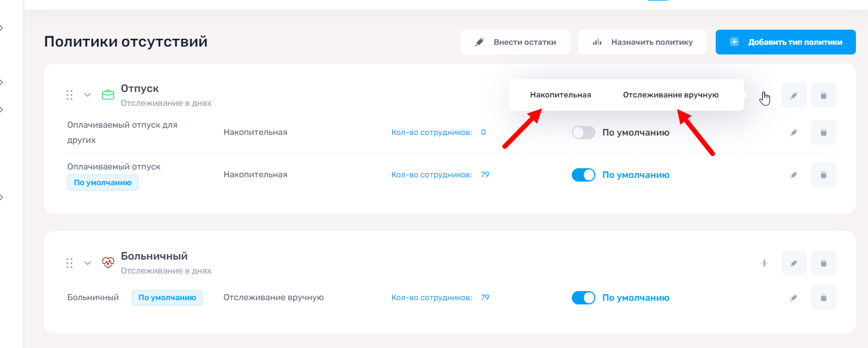Disable default toggle for Оплачиваемый отпуск
Image resolution: width=868 pixels, height=348 pixels.
pyautogui.click(x=583, y=175)
